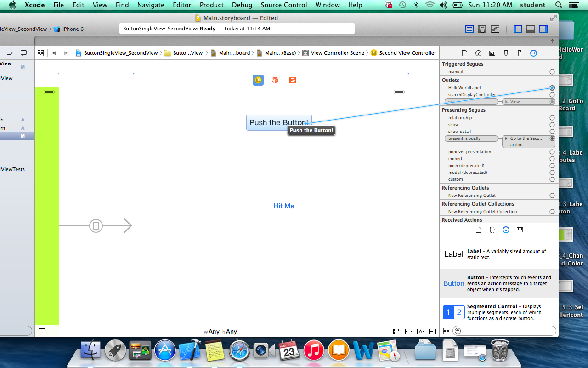
Task: Toggle the Navigator left panel
Action: (x=518, y=29)
